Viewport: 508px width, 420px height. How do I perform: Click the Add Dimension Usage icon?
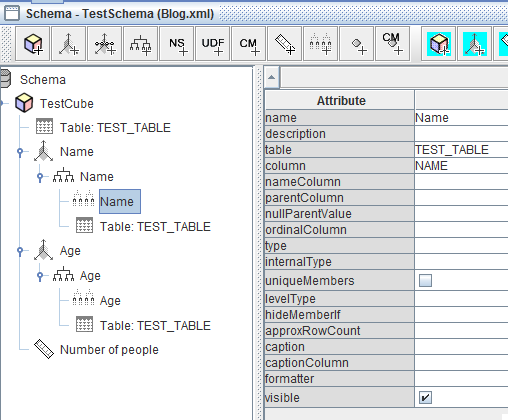click(105, 44)
